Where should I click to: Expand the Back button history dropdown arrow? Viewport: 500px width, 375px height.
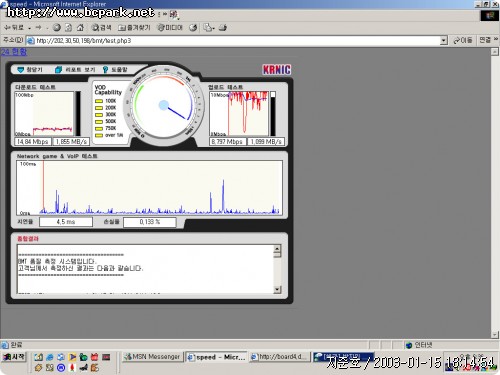pos(29,28)
